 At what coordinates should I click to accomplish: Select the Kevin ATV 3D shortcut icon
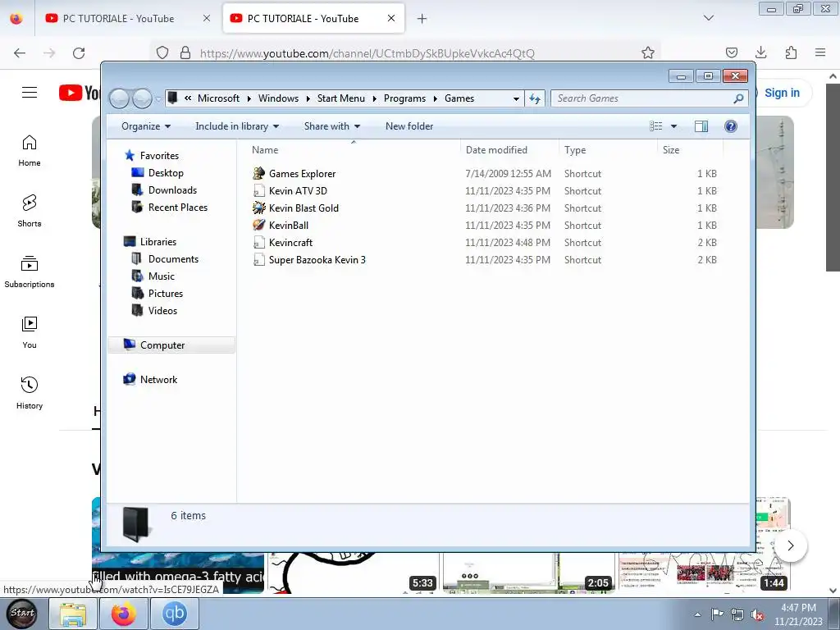pyautogui.click(x=258, y=190)
